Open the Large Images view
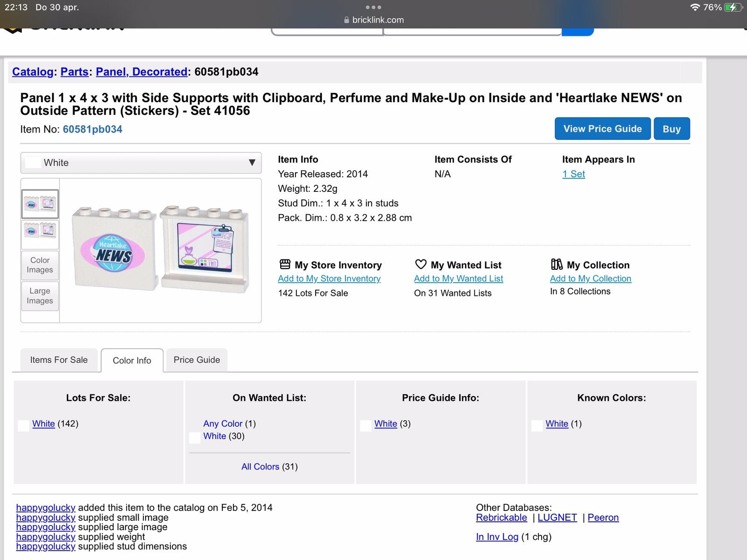The image size is (747, 560). pyautogui.click(x=40, y=296)
